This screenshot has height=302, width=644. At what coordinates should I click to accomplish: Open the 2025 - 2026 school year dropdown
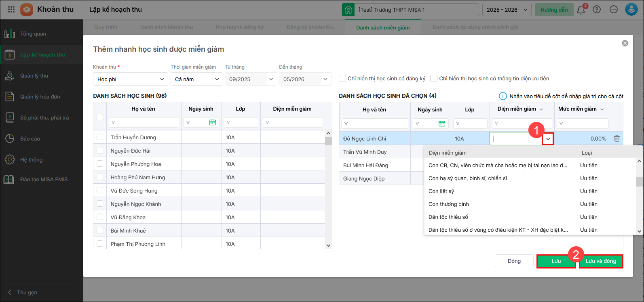(507, 10)
